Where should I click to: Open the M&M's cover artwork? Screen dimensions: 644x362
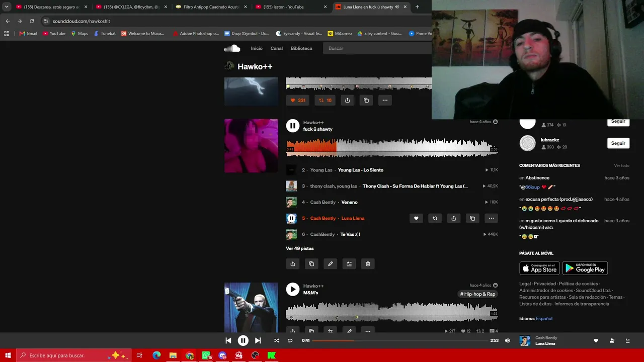point(251,307)
